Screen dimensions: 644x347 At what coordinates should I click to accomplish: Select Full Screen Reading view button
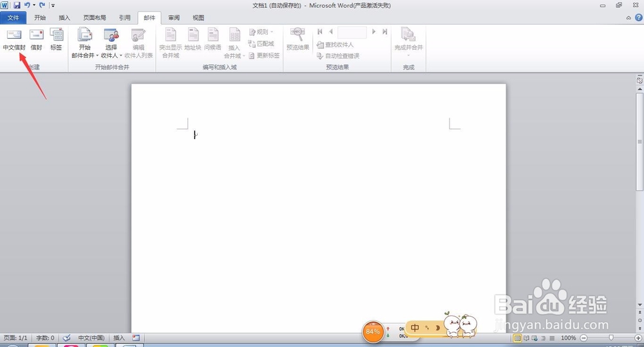(x=526, y=338)
